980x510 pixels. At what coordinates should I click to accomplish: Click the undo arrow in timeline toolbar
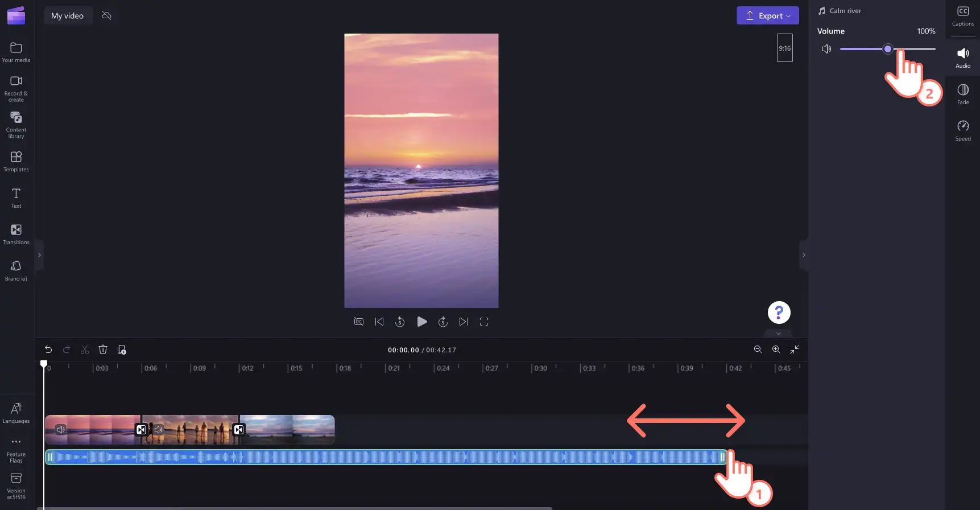pyautogui.click(x=48, y=349)
